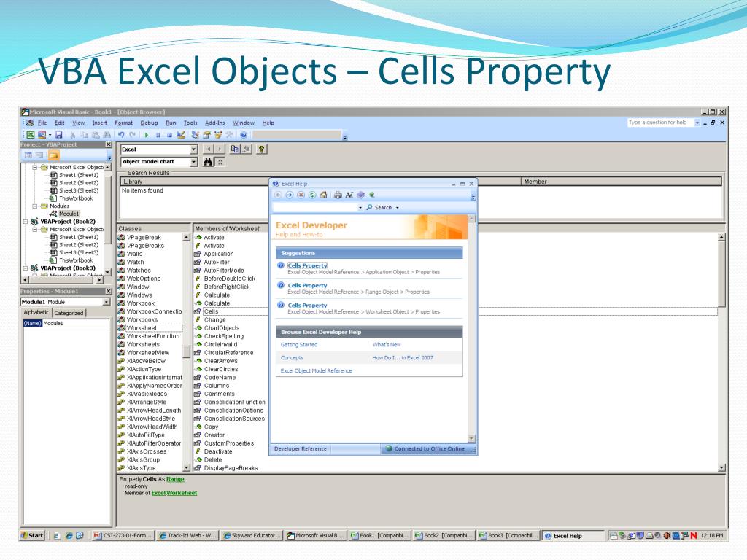This screenshot has width=747, height=560.
Task: Click the green Range link in details pane
Action: [175, 479]
